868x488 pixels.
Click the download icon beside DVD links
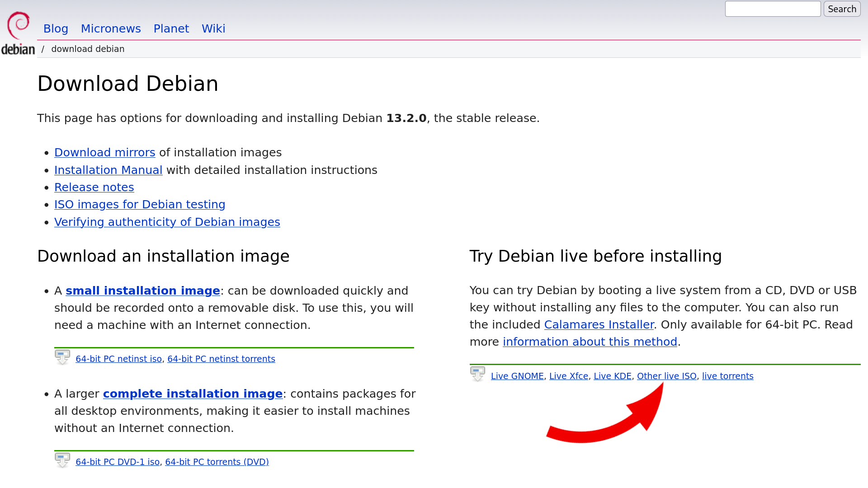click(62, 460)
